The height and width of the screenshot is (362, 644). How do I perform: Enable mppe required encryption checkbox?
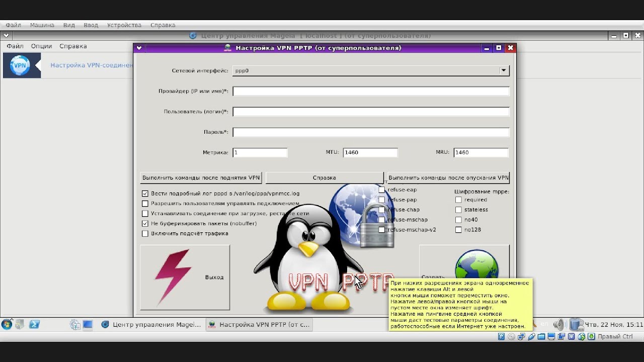(458, 200)
